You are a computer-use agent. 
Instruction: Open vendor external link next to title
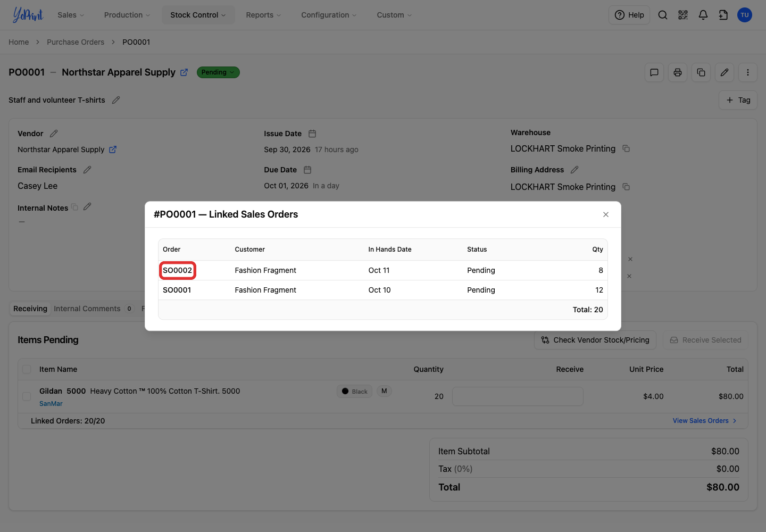[x=184, y=72]
